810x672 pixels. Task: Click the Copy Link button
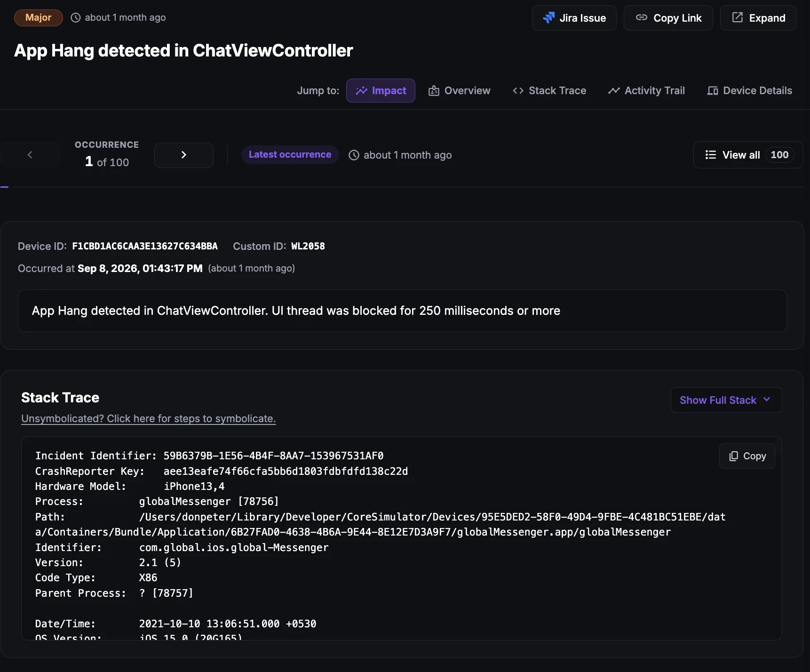pos(668,18)
